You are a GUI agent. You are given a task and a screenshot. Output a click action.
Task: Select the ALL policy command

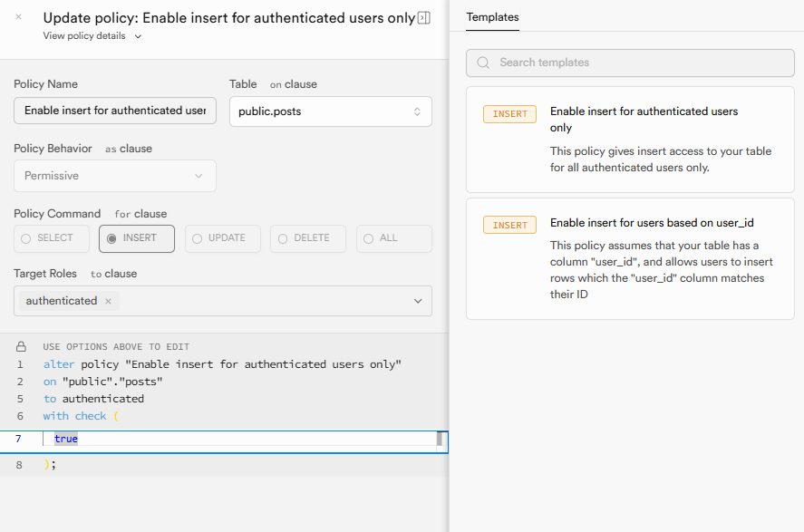tap(393, 238)
